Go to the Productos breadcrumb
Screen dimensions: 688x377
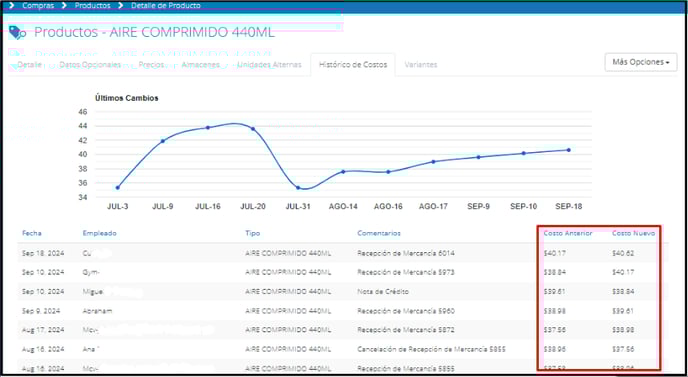[93, 6]
